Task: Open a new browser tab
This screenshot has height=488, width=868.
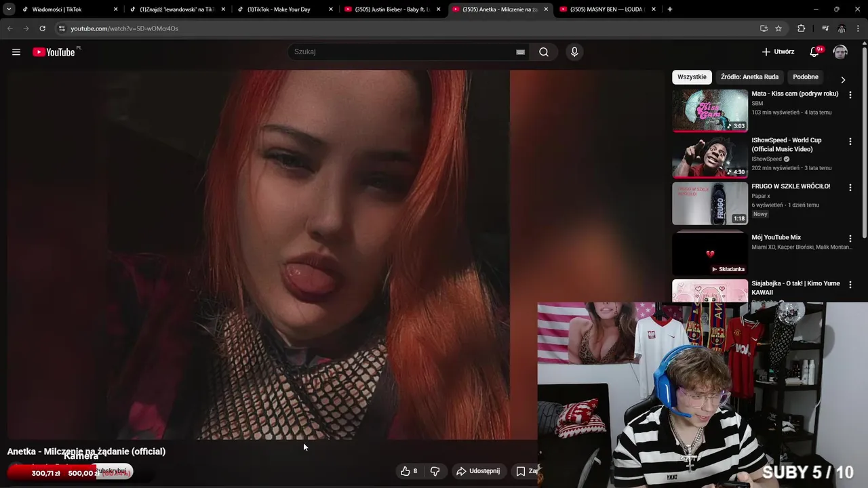Action: point(670,9)
